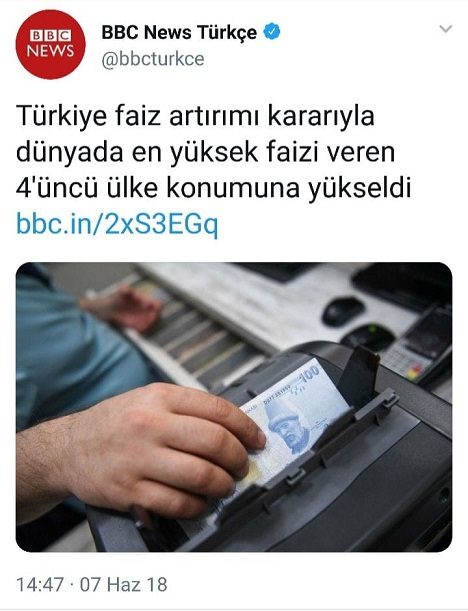Click the tweet timestamp 14:47
This screenshot has height=611, width=468.
pyautogui.click(x=40, y=585)
